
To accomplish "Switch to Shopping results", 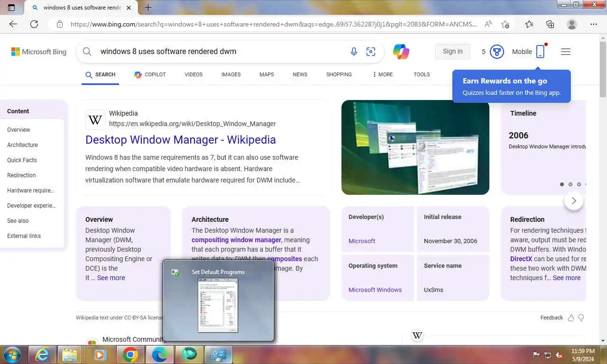I will coord(339,74).
